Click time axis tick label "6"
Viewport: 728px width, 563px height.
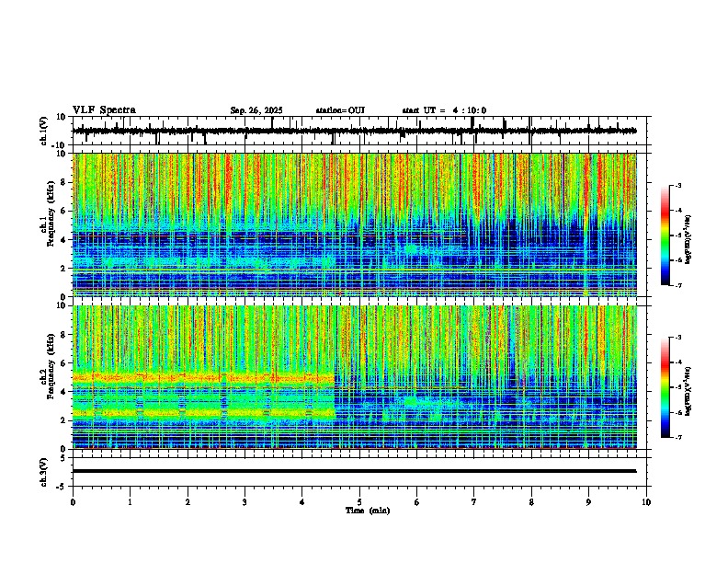417,502
